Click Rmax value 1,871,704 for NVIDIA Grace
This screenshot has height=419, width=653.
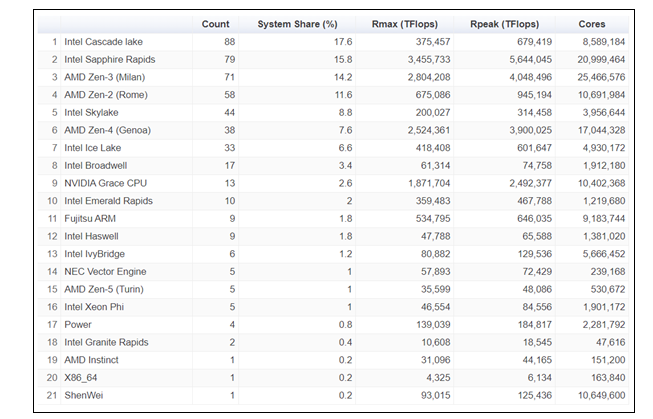[x=429, y=183]
